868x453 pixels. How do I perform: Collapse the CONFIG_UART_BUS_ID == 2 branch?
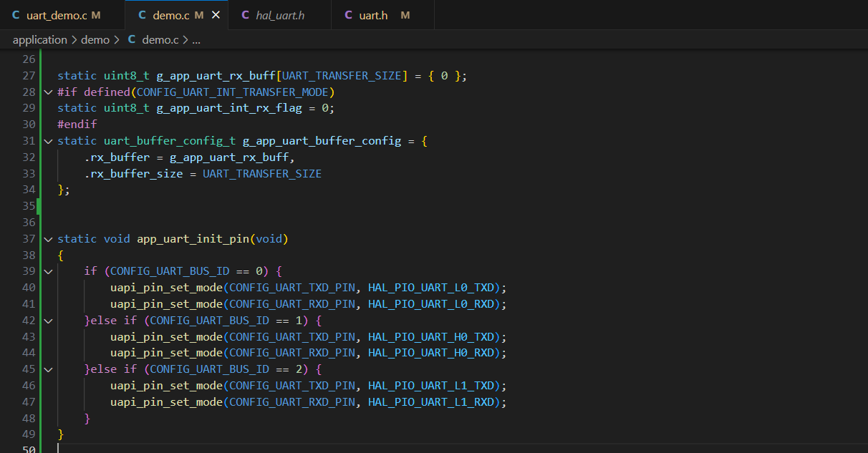[48, 369]
